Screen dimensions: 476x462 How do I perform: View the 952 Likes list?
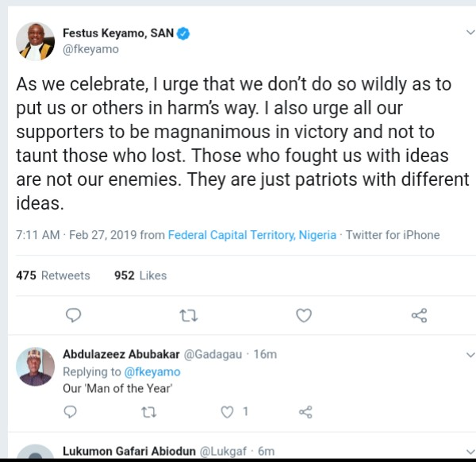coord(140,275)
